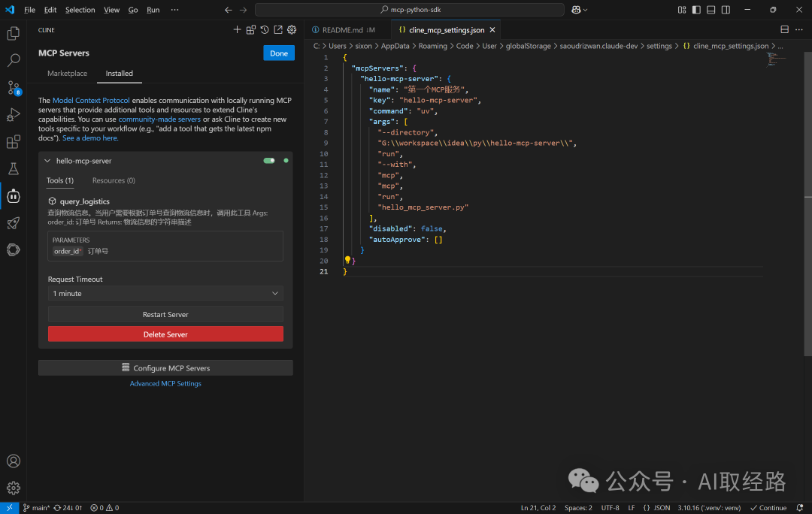Click Spaces: 2 indentation indicator
812x514 pixels.
pyautogui.click(x=578, y=508)
